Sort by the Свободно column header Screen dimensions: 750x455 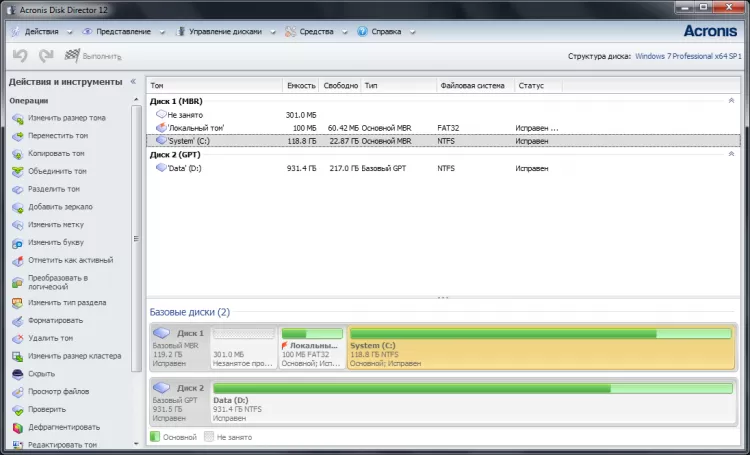(x=340, y=86)
